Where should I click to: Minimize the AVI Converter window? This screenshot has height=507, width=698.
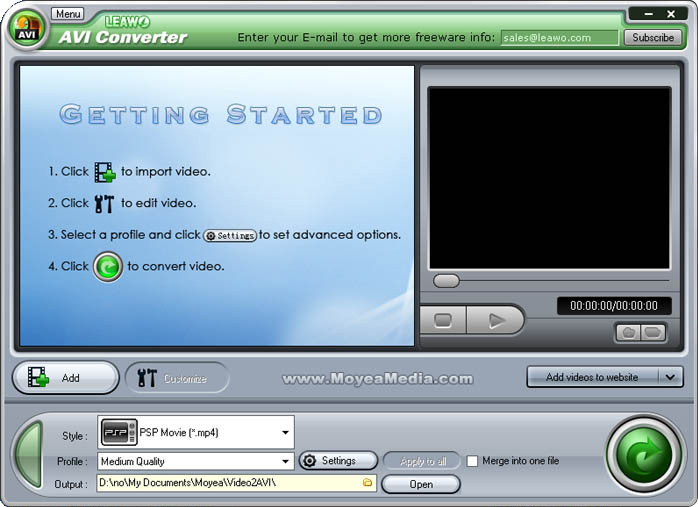click(x=649, y=14)
